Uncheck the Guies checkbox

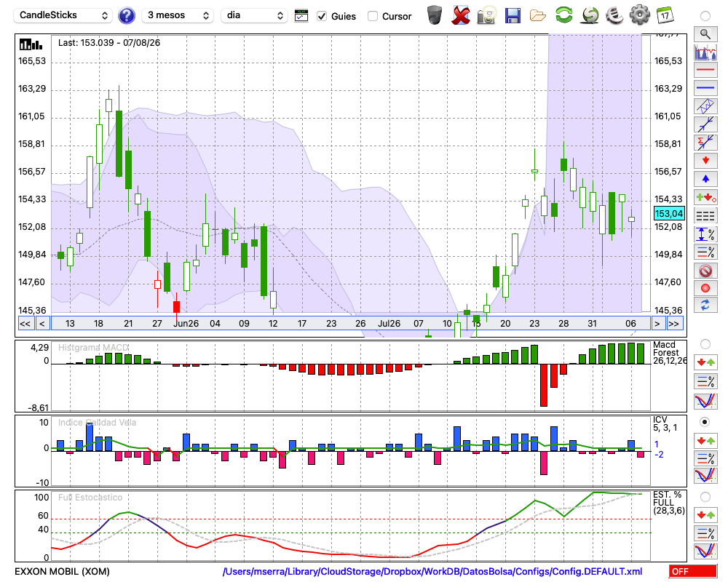[322, 16]
